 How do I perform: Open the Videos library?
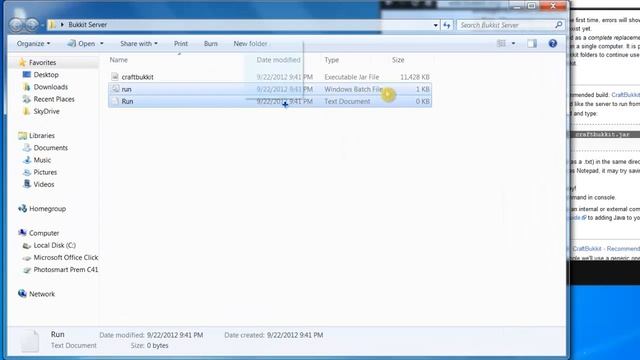(44, 184)
